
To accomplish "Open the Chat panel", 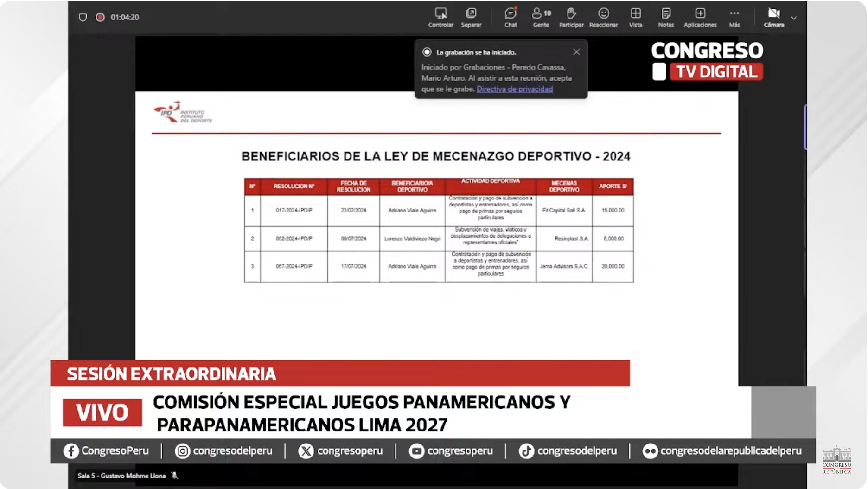I will (x=511, y=18).
